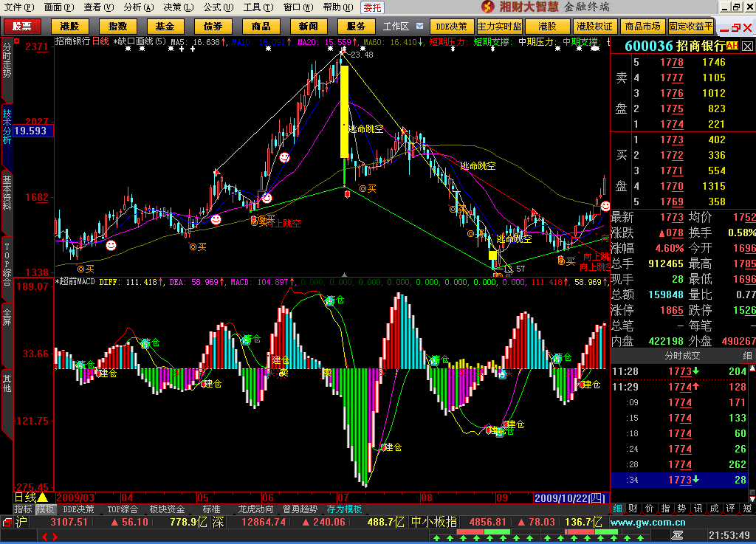Click the 委托 trading button

(x=372, y=7)
